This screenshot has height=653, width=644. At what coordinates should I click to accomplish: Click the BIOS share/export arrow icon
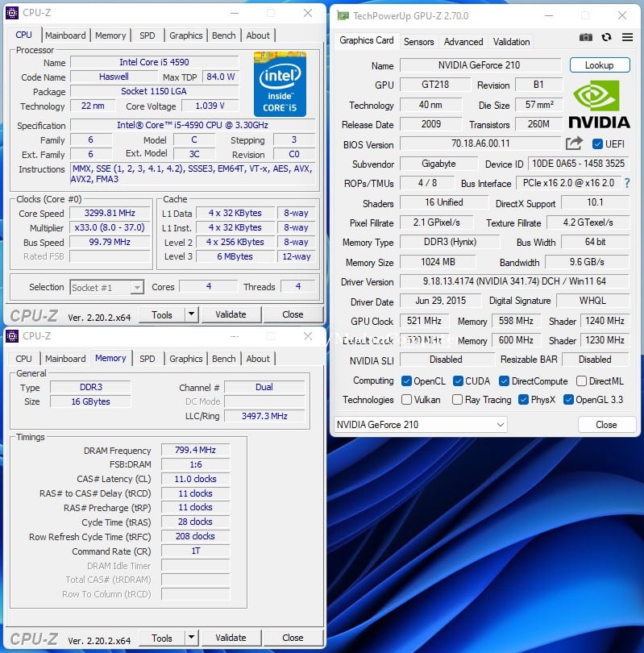click(574, 143)
